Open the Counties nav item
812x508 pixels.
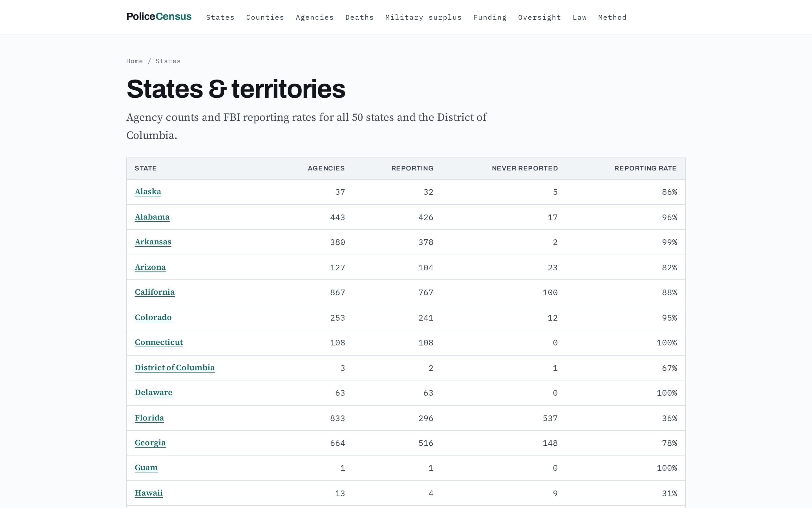(265, 17)
